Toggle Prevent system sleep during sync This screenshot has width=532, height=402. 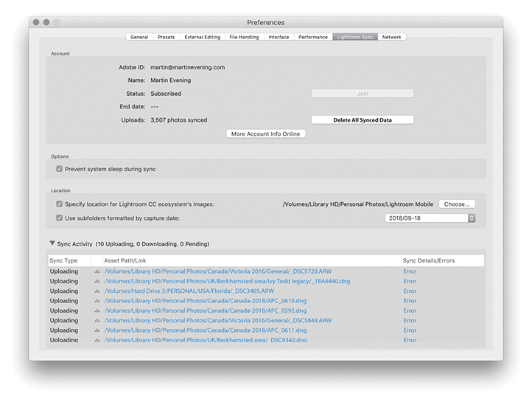coord(60,169)
